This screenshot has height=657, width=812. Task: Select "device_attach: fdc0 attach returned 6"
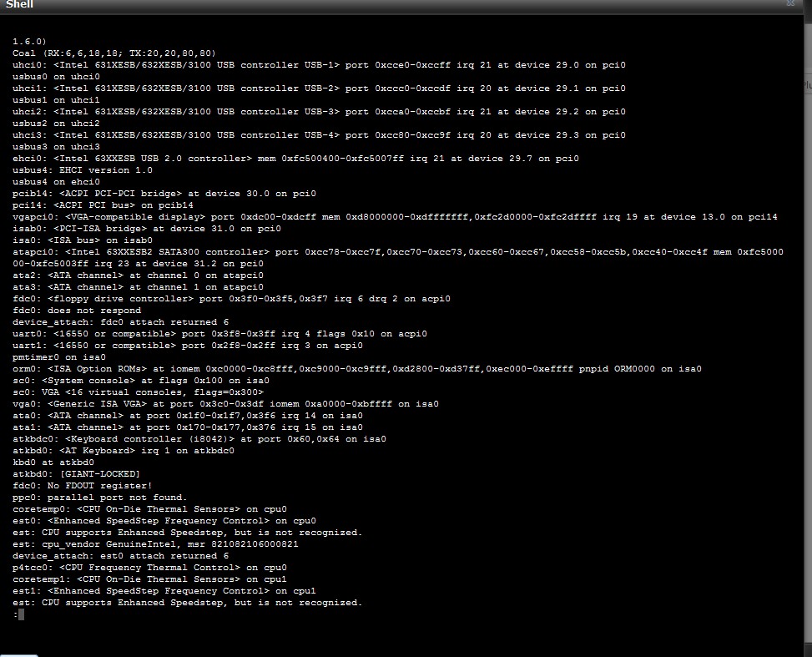(x=121, y=321)
